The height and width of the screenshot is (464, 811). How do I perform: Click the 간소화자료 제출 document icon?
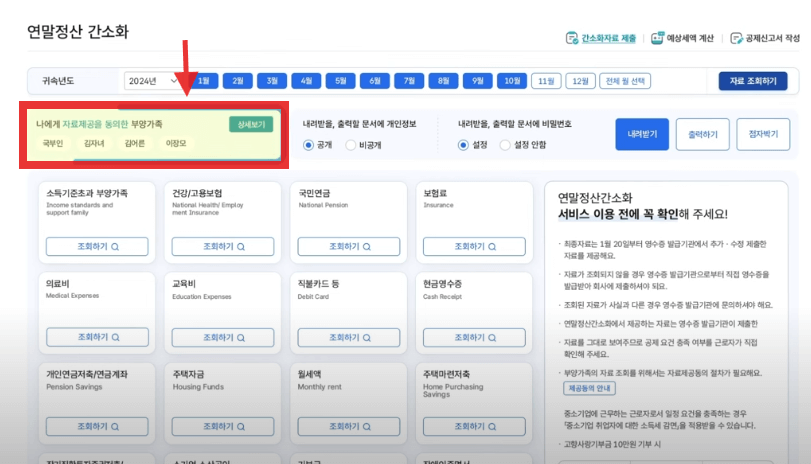[x=572, y=38]
